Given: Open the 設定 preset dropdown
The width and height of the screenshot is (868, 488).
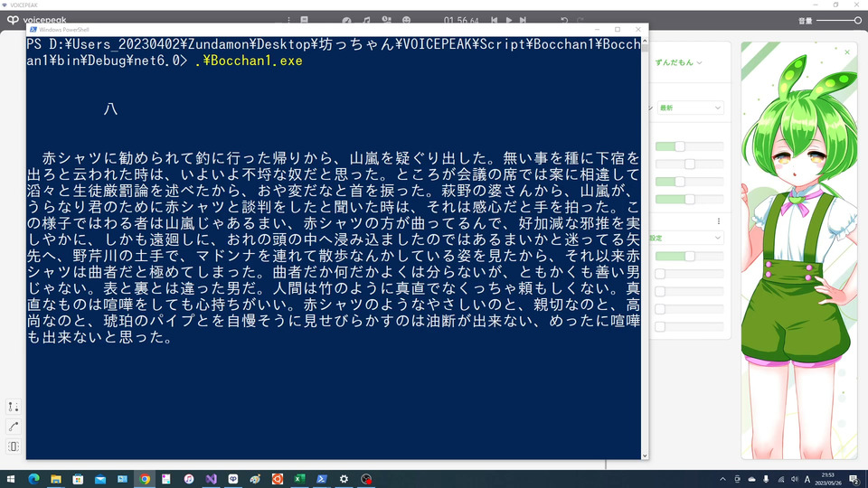Looking at the screenshot, I should click(686, 238).
